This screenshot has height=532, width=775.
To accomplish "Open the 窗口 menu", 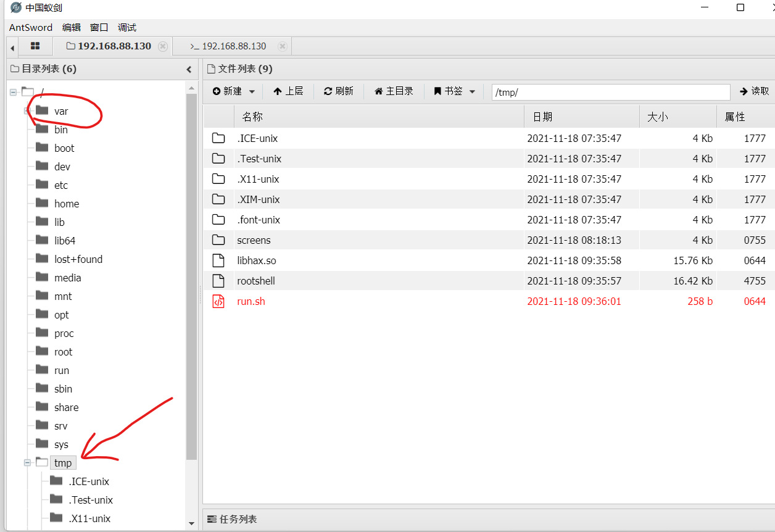I will (99, 28).
